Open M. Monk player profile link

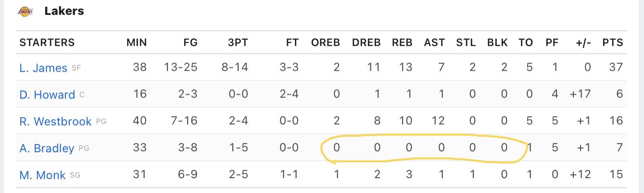point(42,175)
